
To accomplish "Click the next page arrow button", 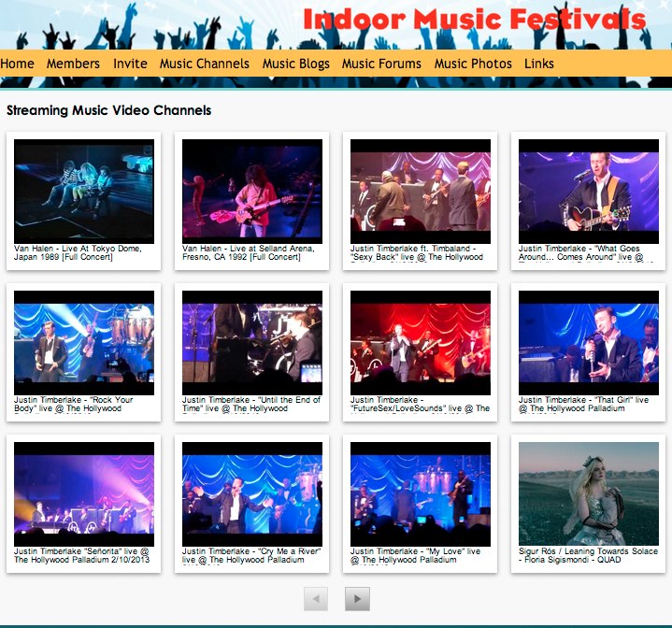I will tap(357, 599).
